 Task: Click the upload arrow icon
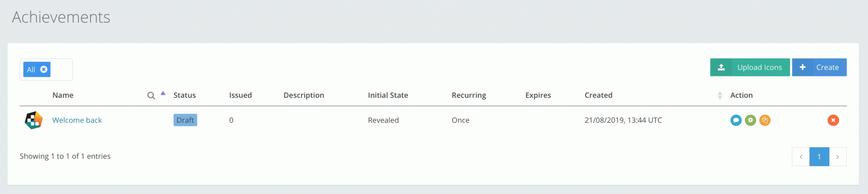pyautogui.click(x=721, y=67)
